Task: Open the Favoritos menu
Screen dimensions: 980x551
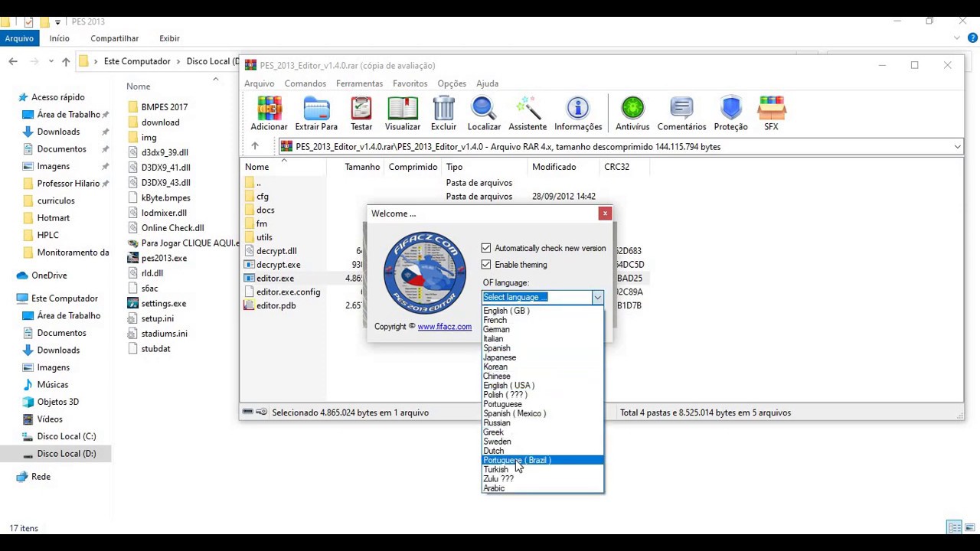Action: (410, 83)
